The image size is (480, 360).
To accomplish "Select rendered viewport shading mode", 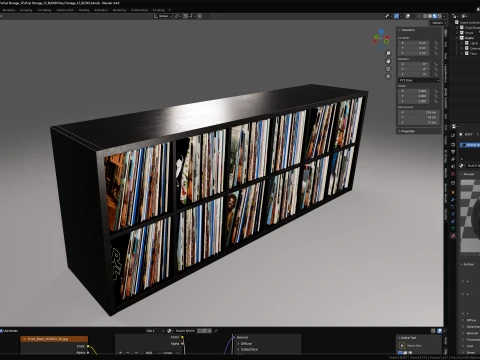I will 440,16.
